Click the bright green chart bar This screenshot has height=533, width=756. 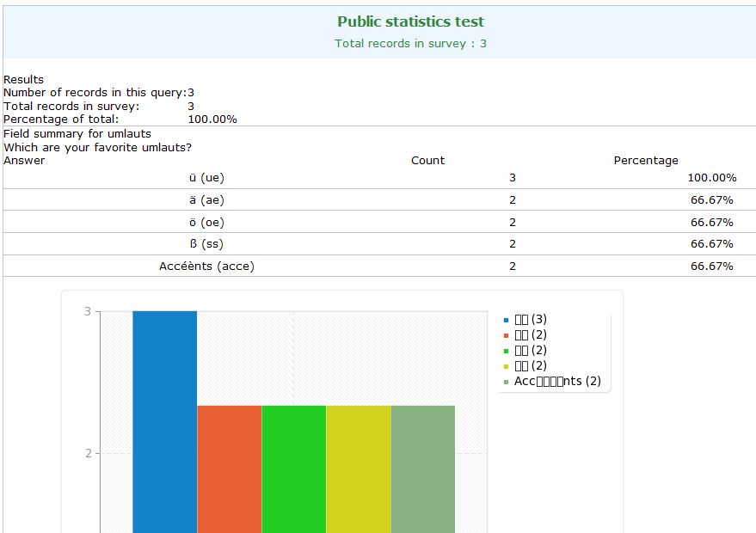tap(293, 469)
